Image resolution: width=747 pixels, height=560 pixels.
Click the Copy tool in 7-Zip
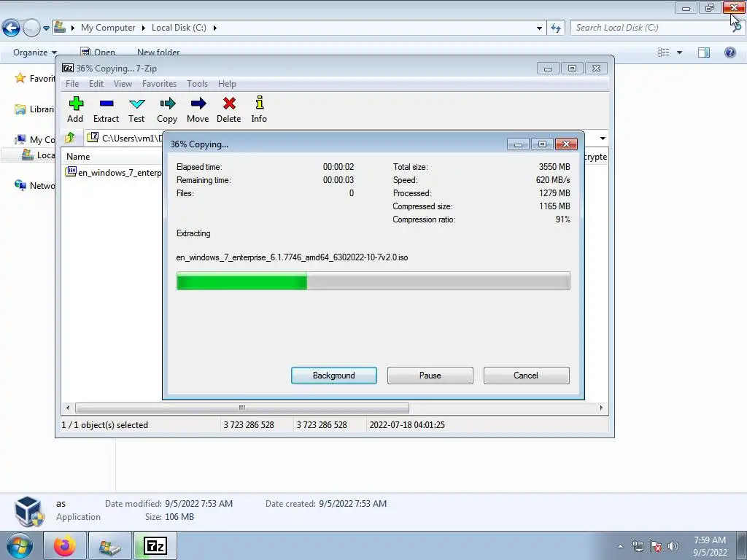pos(167,109)
